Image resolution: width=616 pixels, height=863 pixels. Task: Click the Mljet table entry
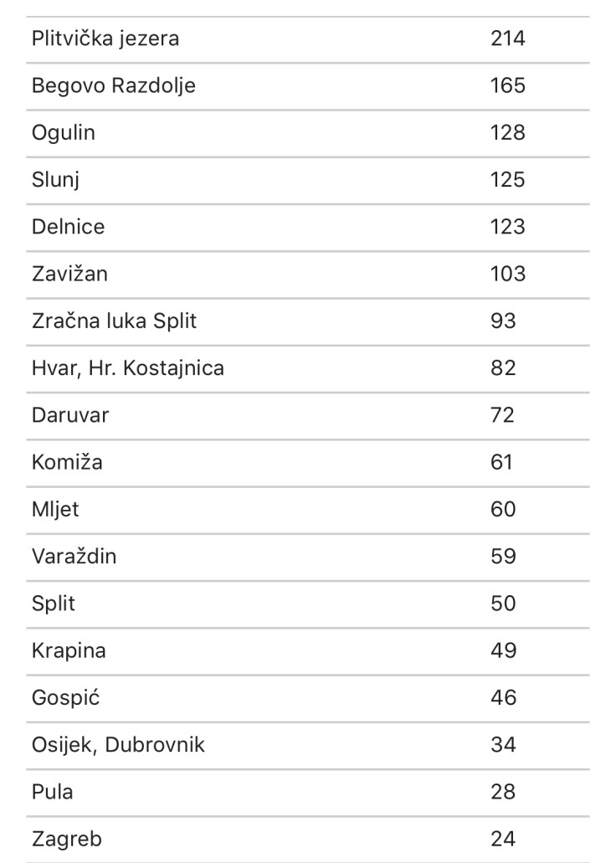coord(55,509)
